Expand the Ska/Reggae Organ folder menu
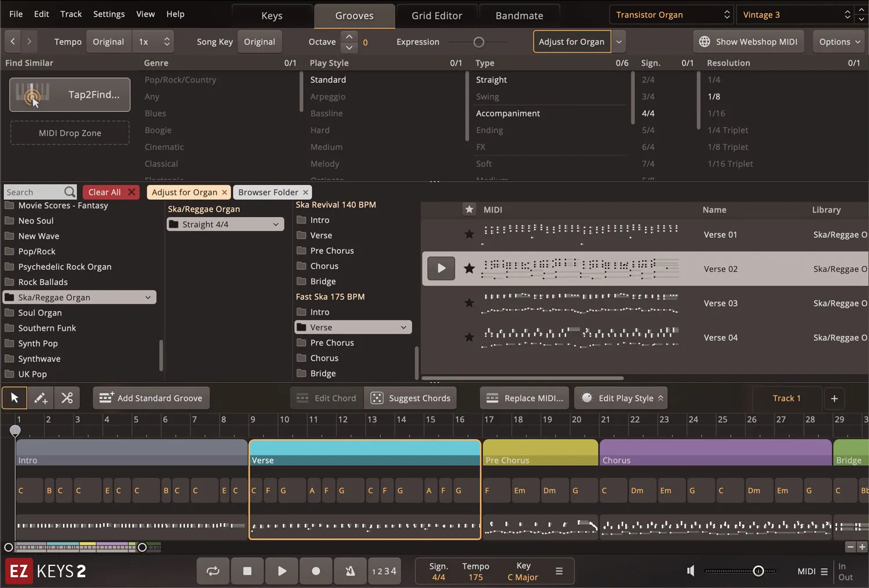869x588 pixels. [148, 297]
